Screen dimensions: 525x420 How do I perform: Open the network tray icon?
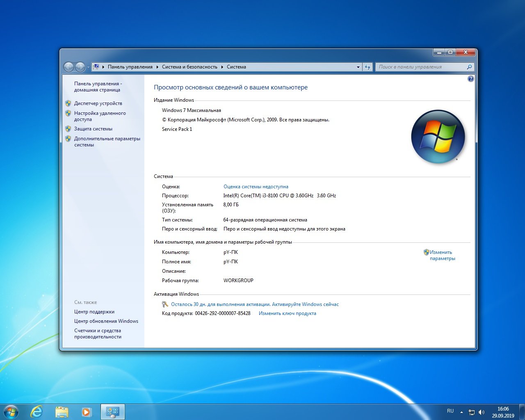tap(472, 412)
